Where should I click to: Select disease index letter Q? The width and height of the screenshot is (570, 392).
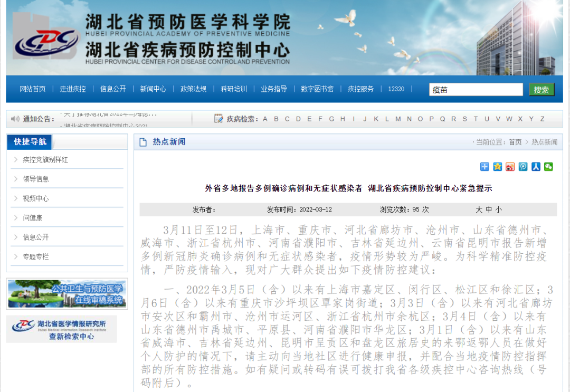(442, 119)
